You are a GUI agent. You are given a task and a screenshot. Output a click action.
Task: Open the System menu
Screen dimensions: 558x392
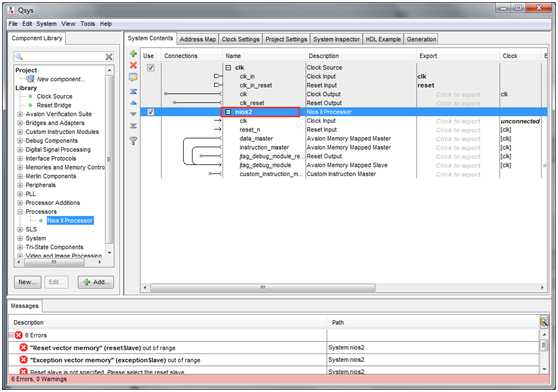pyautogui.click(x=46, y=24)
